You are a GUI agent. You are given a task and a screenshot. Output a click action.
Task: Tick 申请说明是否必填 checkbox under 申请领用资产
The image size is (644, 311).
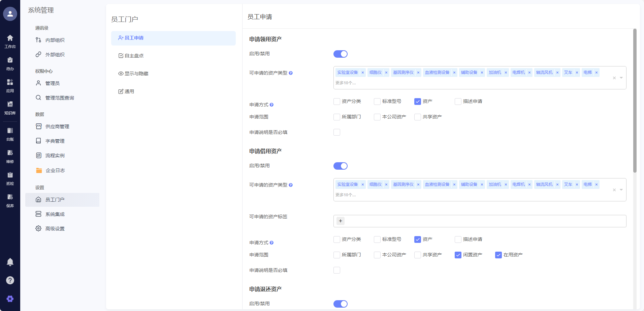coord(337,132)
